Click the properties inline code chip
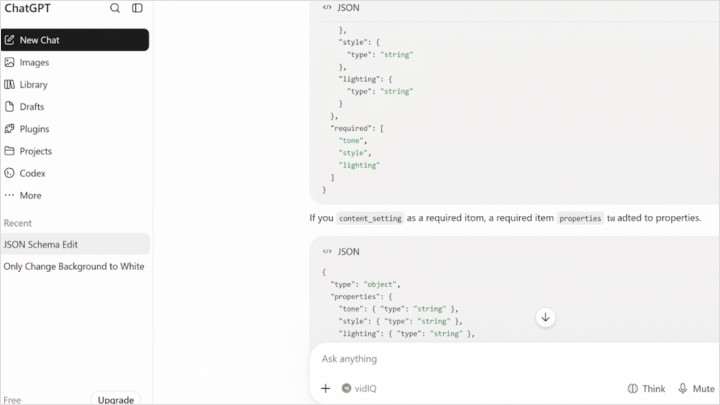 [580, 218]
